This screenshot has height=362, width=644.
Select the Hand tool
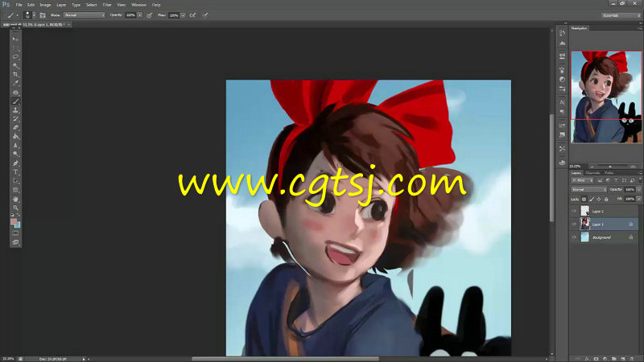pyautogui.click(x=15, y=199)
